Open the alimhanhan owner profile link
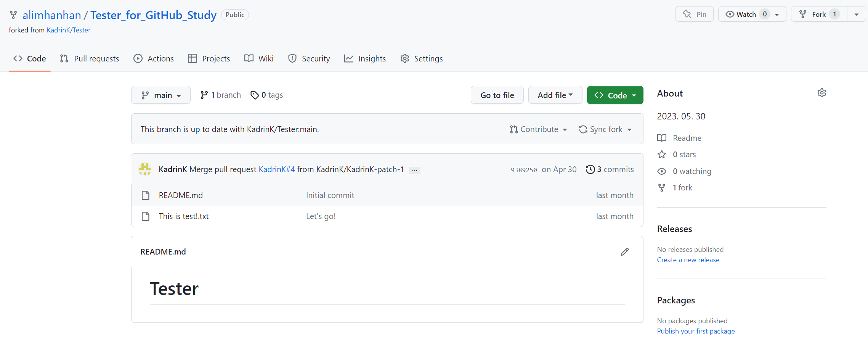Image resolution: width=868 pixels, height=340 pixels. pyautogui.click(x=52, y=15)
